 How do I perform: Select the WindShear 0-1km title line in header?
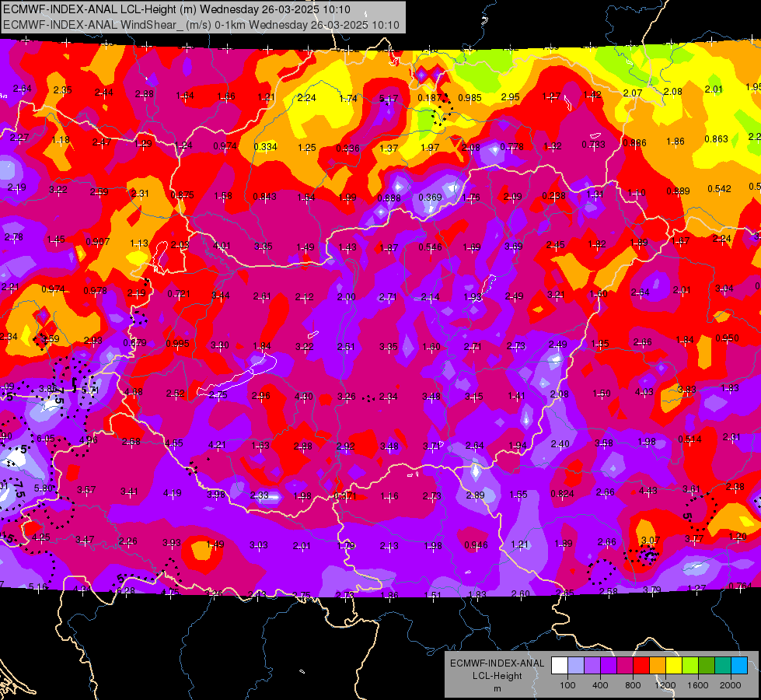[x=201, y=25]
